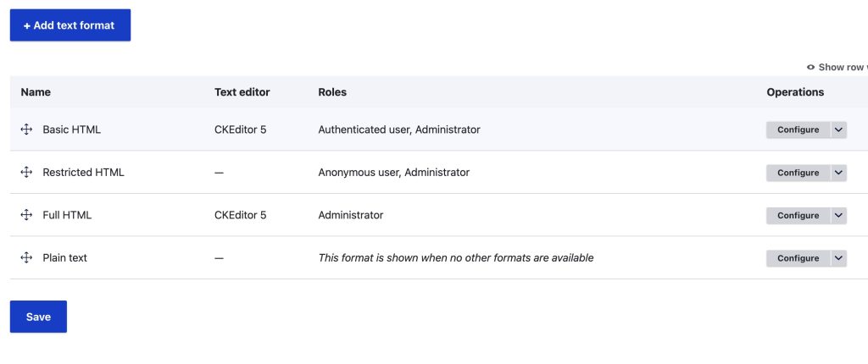Click the 'Administrator' roles cell in Full HTML row
Viewport: 868px width, 364px height.
tap(350, 215)
